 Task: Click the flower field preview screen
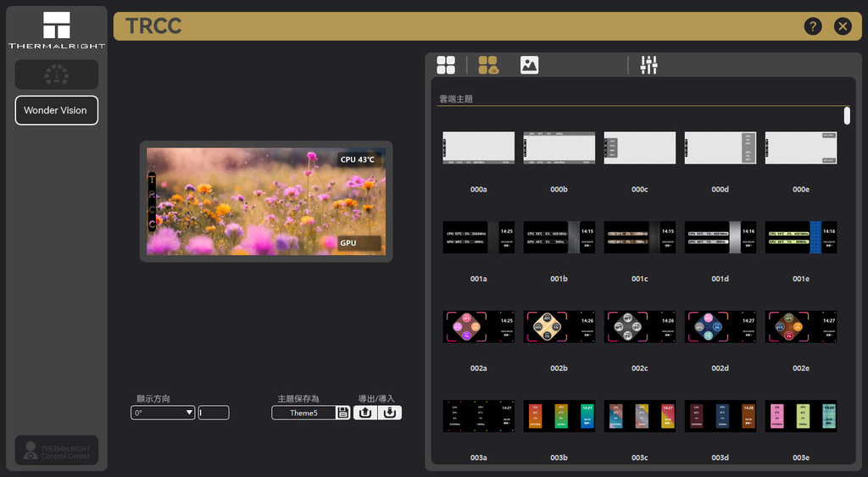click(266, 202)
